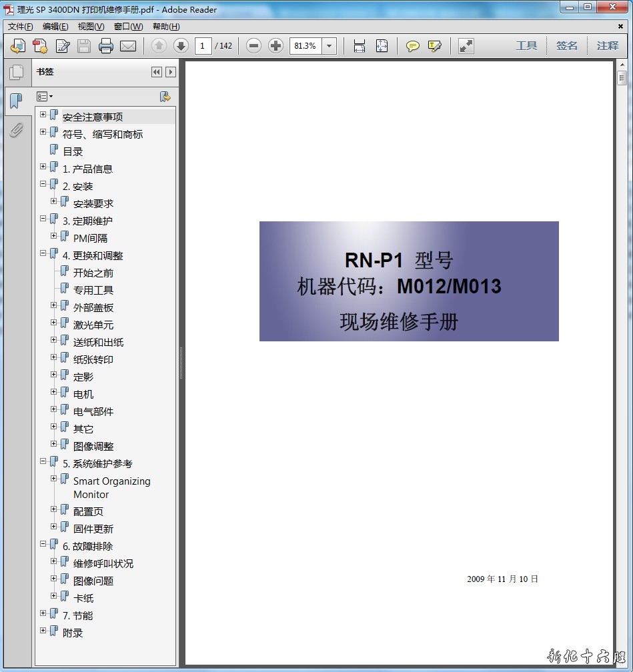Image resolution: width=633 pixels, height=672 pixels.
Task: Open the 注释 pane
Action: [x=608, y=46]
